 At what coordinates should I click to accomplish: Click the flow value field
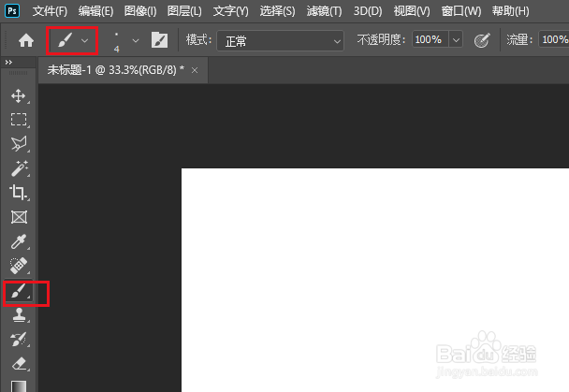click(x=554, y=39)
